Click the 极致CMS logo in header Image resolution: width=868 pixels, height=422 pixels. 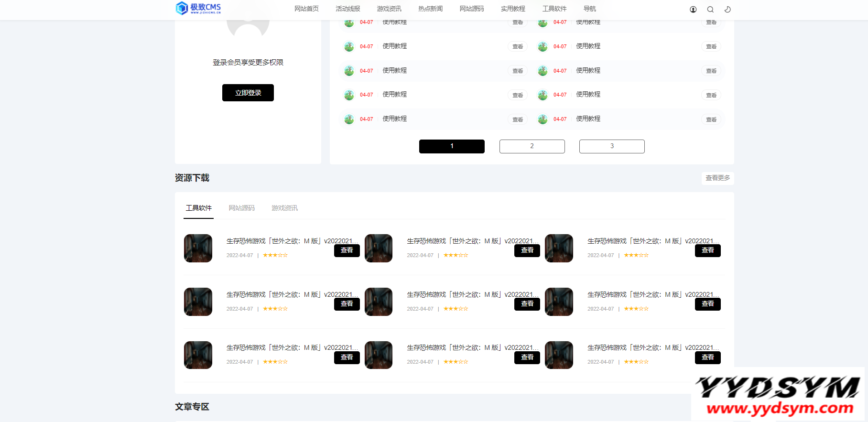click(x=198, y=8)
